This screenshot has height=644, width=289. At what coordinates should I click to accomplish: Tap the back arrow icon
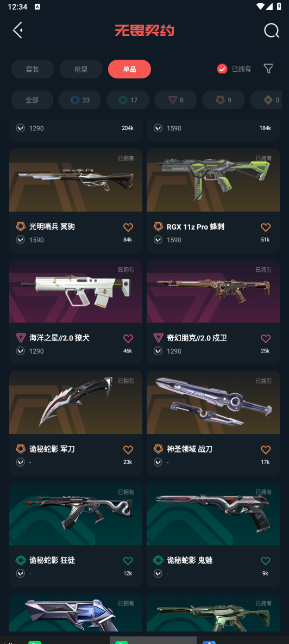17,30
